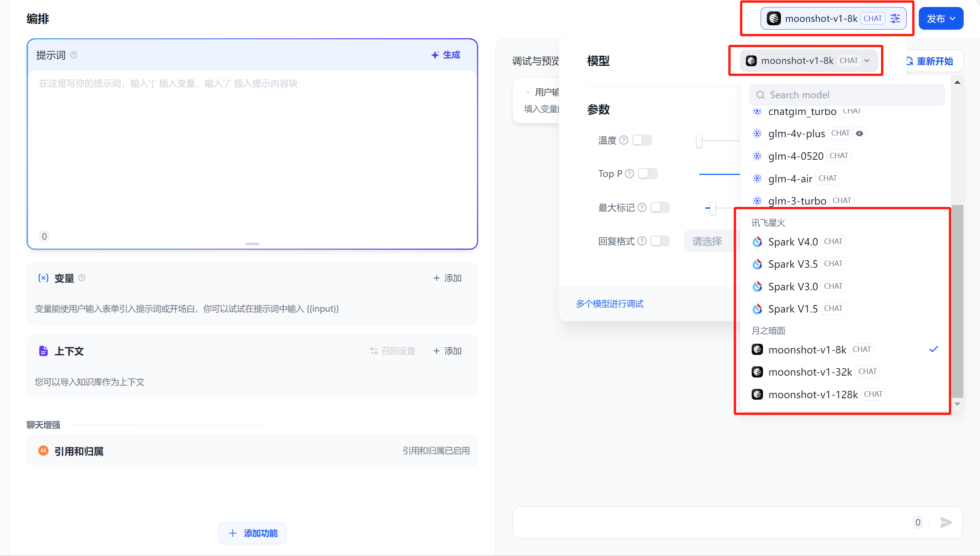Click the vision eye icon on glm-4v-plus

point(860,134)
